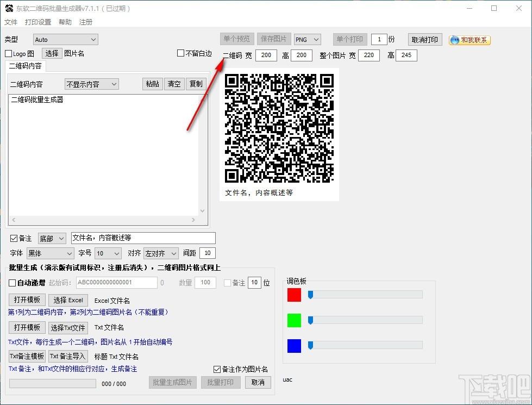Click 打开模板 button beside 选择Txt文件
Viewport: 532px width, 405px height.
[x=27, y=328]
